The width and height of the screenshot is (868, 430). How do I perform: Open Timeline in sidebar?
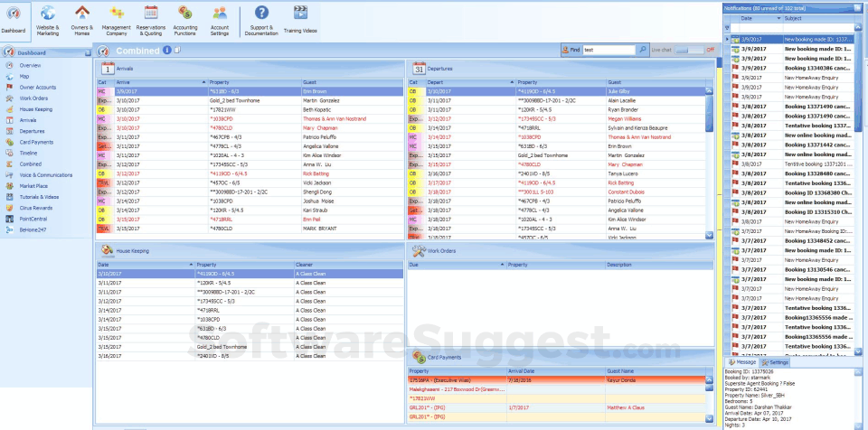point(28,154)
